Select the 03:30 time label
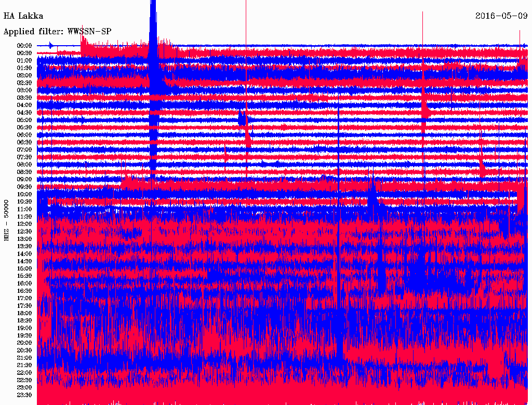Screen dimensions: 532x405 (24, 98)
